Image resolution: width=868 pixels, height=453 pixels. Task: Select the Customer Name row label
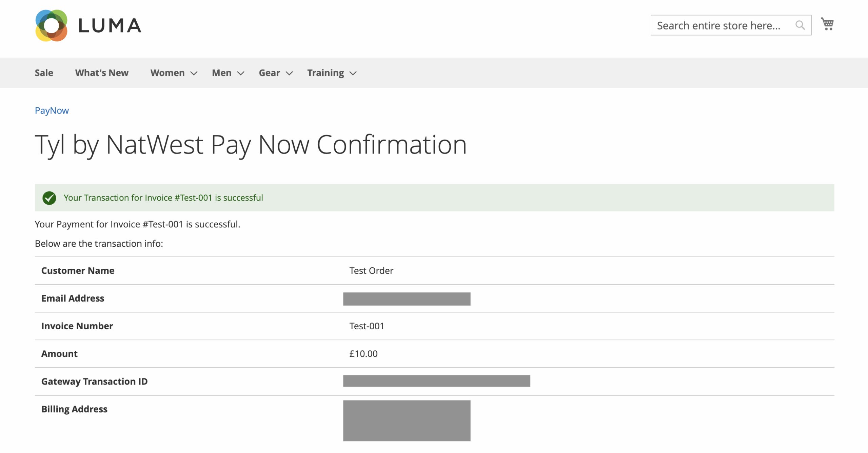78,270
